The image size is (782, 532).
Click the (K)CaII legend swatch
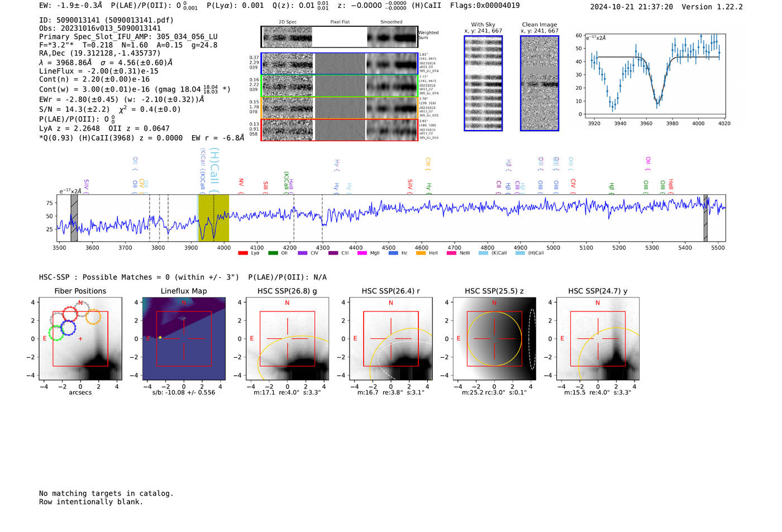tap(483, 253)
